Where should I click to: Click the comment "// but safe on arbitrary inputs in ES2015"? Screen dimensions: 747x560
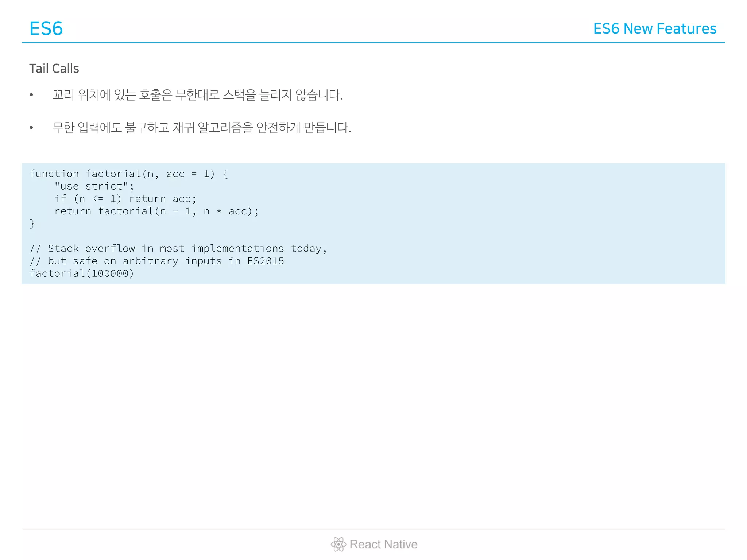click(x=156, y=261)
